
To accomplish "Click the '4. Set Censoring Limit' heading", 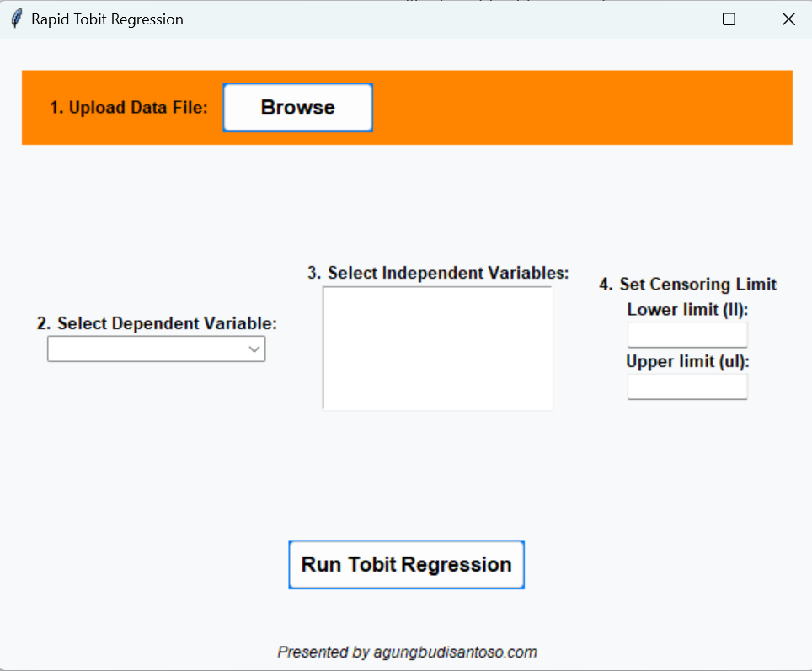I will (688, 285).
